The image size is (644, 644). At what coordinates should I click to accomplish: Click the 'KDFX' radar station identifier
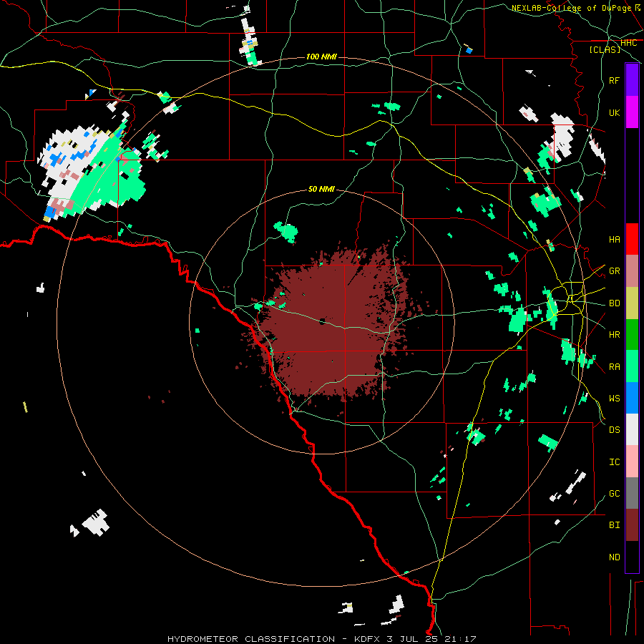[x=368, y=639]
